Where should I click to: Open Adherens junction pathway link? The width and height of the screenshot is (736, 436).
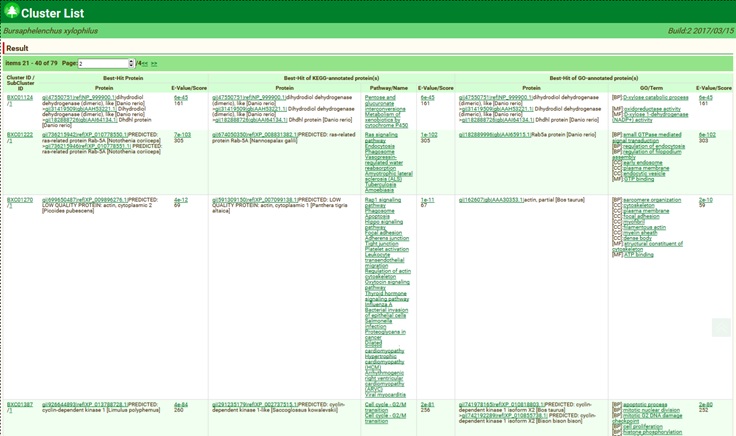coord(387,238)
